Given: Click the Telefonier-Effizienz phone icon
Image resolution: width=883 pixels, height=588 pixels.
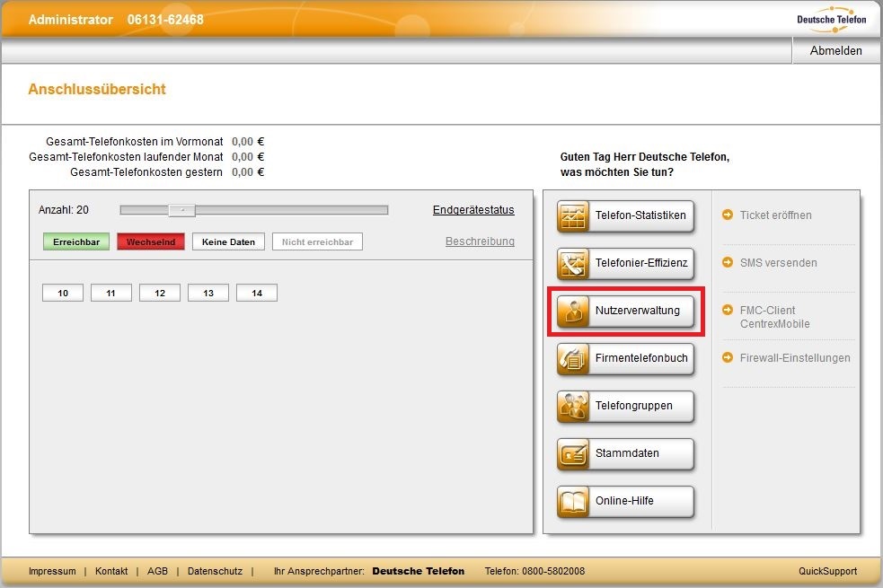Looking at the screenshot, I should pos(573,263).
